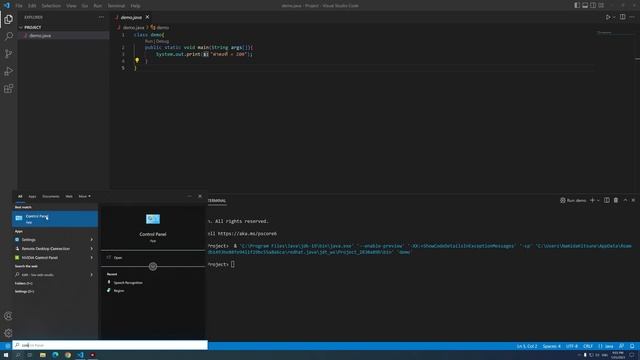Viewport: 640px width, 360px height.
Task: Click the Run Java play button in editor toolbar
Action: [x=608, y=17]
